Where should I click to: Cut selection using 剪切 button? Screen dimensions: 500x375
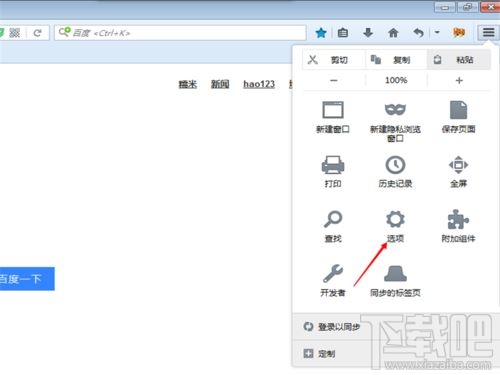coord(333,60)
